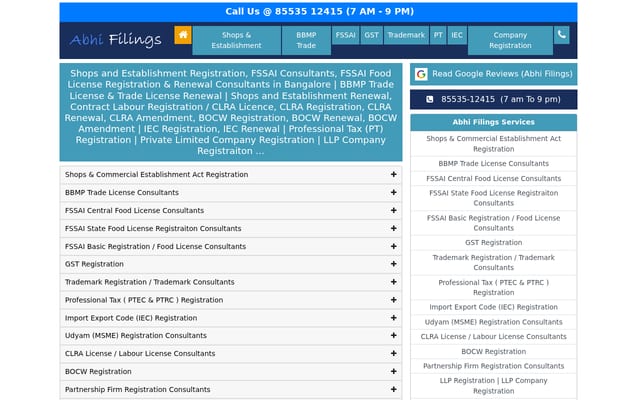Screen dimensions: 640x400
Task: Expand FSSAI Basic Registration plus icon
Action: pyautogui.click(x=393, y=246)
